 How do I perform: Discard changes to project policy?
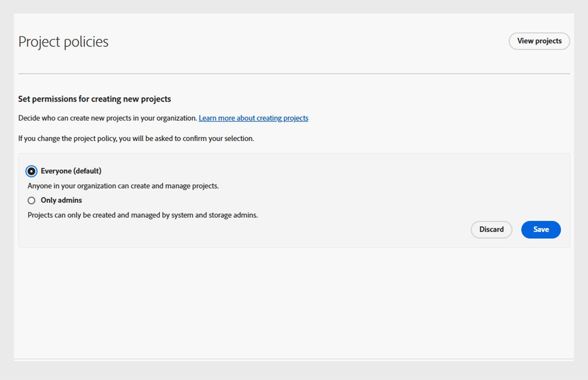coord(491,230)
